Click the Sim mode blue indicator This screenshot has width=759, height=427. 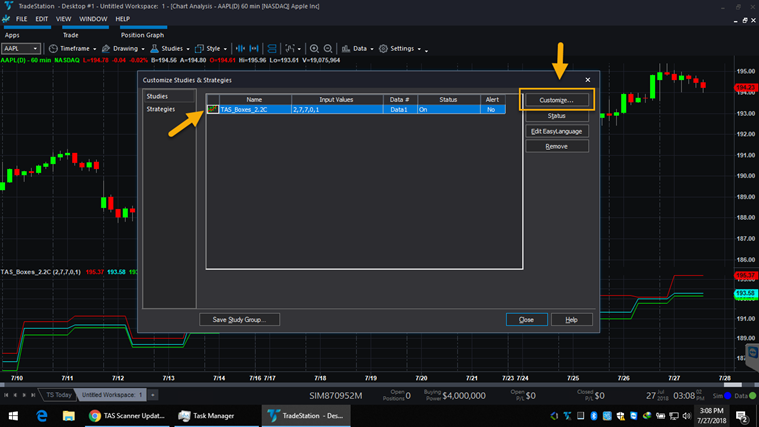pos(728,396)
